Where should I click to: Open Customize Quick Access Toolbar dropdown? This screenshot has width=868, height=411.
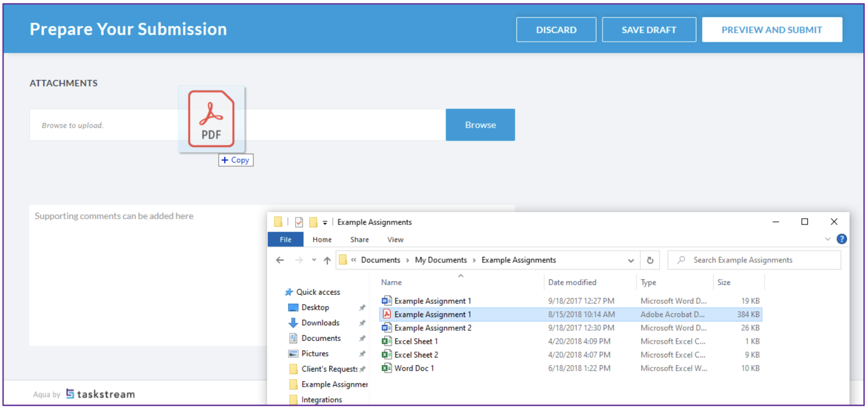pos(325,223)
